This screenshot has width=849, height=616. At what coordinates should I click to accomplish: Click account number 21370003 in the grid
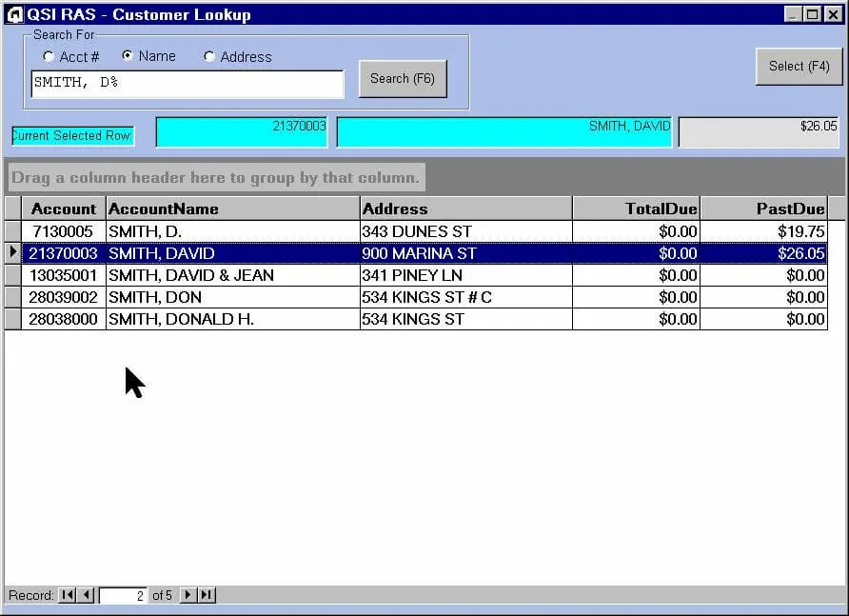(x=64, y=253)
